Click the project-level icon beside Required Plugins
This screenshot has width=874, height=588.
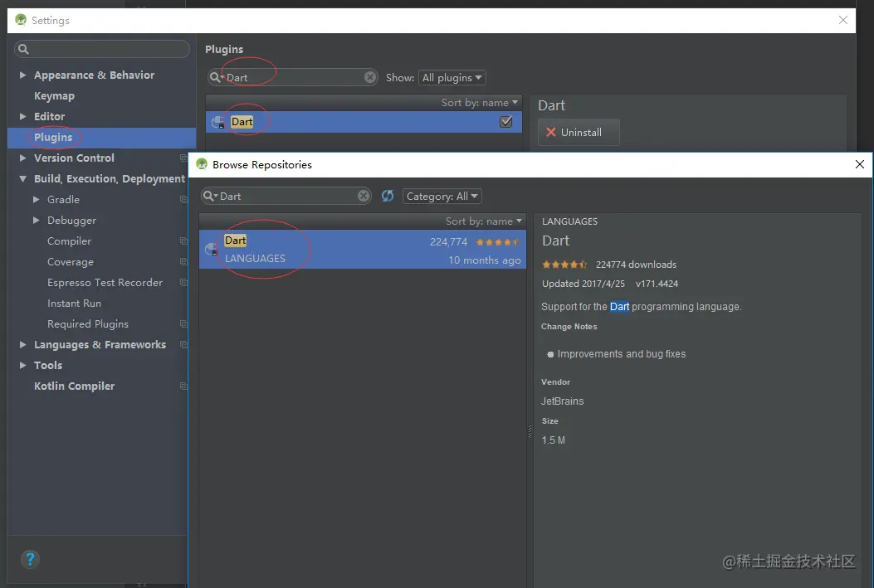click(x=183, y=324)
